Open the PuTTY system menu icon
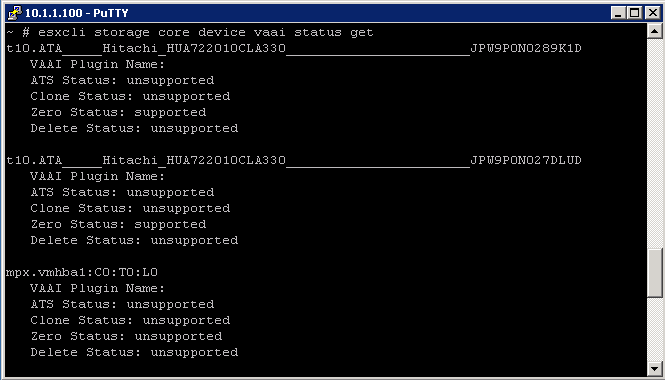This screenshot has width=665, height=380. tap(14, 13)
